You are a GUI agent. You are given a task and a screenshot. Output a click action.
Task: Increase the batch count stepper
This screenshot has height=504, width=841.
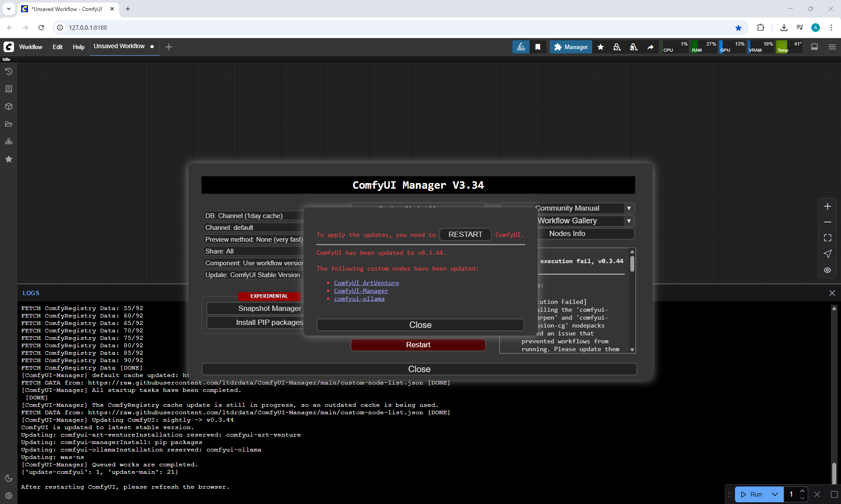coord(802,491)
